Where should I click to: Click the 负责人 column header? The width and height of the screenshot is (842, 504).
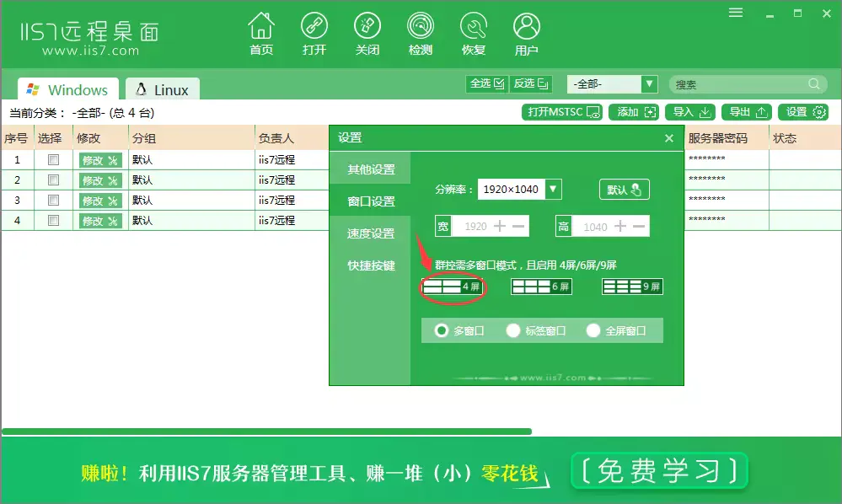tap(292, 138)
